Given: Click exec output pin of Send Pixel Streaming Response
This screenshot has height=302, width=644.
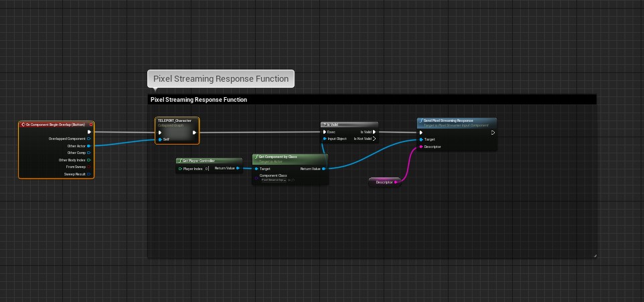Looking at the screenshot, I should pyautogui.click(x=493, y=133).
